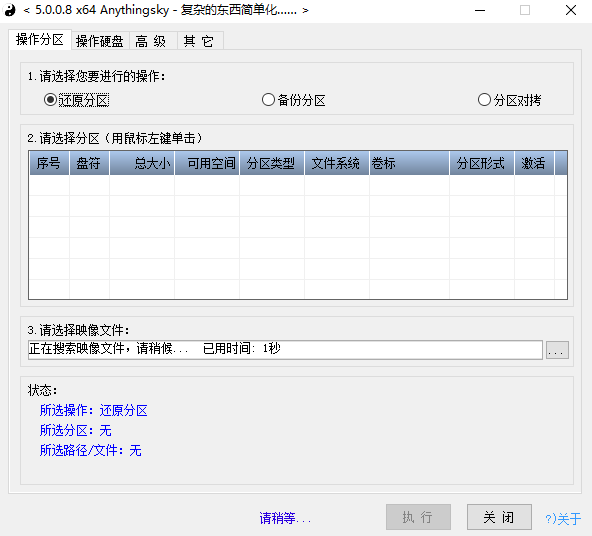The image size is (592, 536).
Task: Sort by the 序号 column header
Action: [49, 163]
